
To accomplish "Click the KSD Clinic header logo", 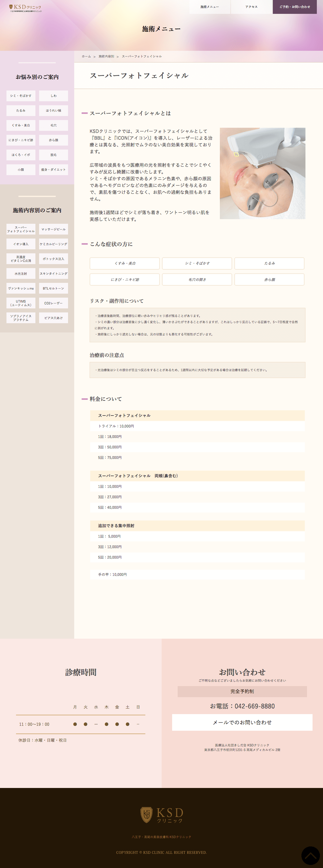I will coord(25,8).
